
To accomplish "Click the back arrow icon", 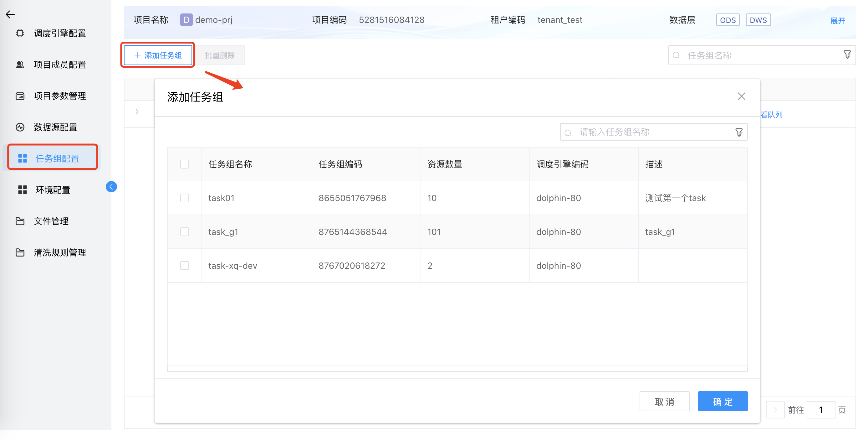I will 10,14.
